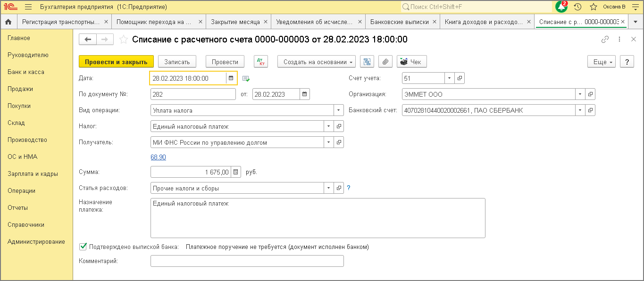Click the ? help button in toolbar
Screen dimensions: 644x281
pyautogui.click(x=627, y=62)
